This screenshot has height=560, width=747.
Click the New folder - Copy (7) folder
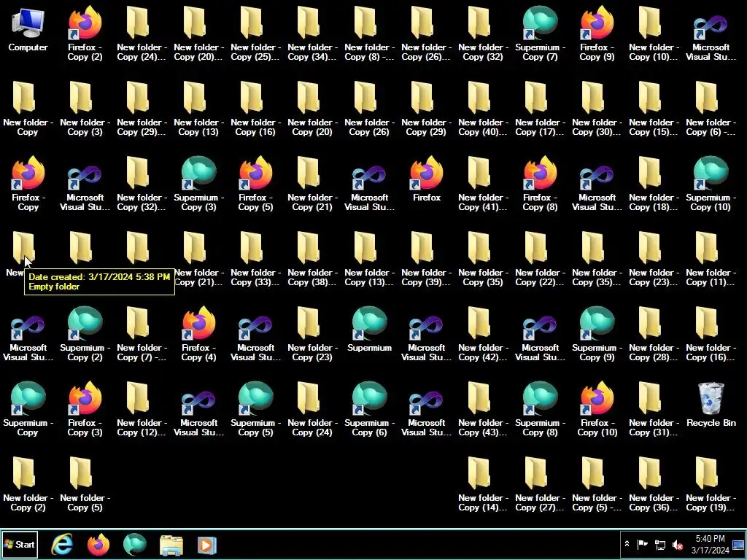pos(142,335)
